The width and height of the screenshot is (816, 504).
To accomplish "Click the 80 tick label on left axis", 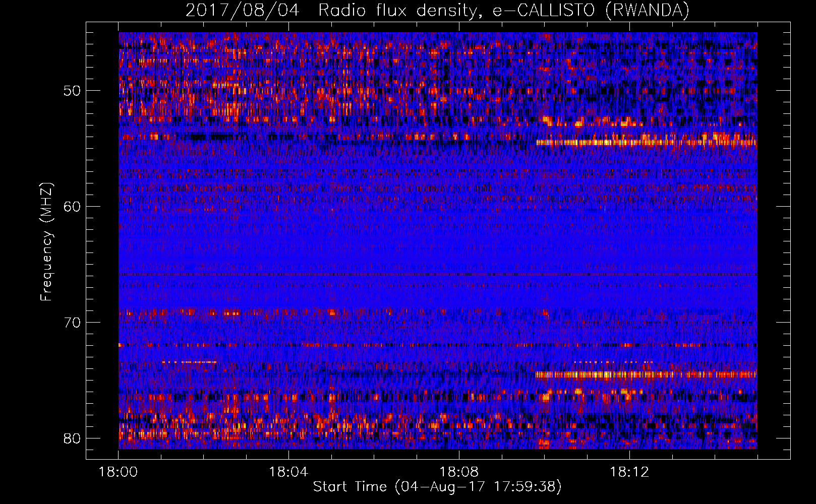I will coord(72,438).
